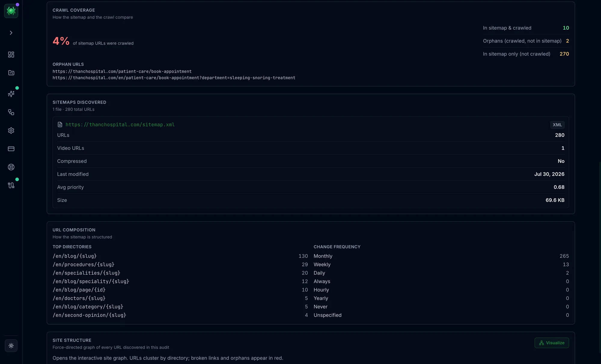Click the /en/specialities/{slug} directory row
This screenshot has width=601, height=364.
(x=180, y=273)
